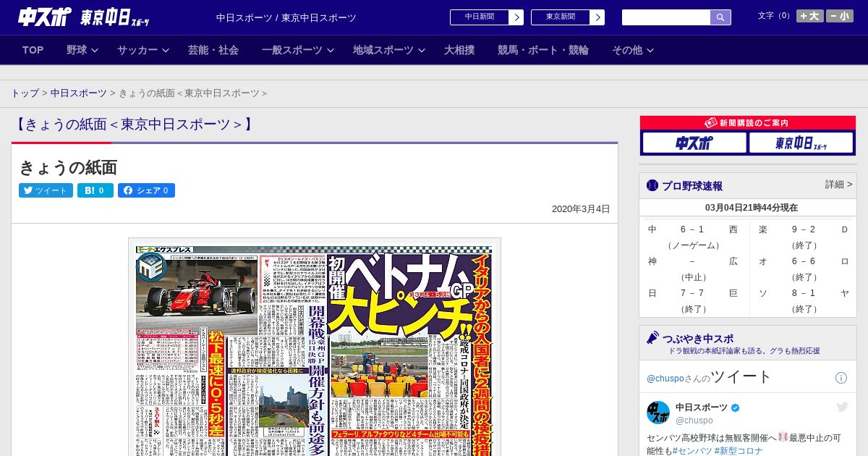The image size is (868, 456).
Task: Click 新聞購読のご案内 banner heading
Action: click(748, 123)
